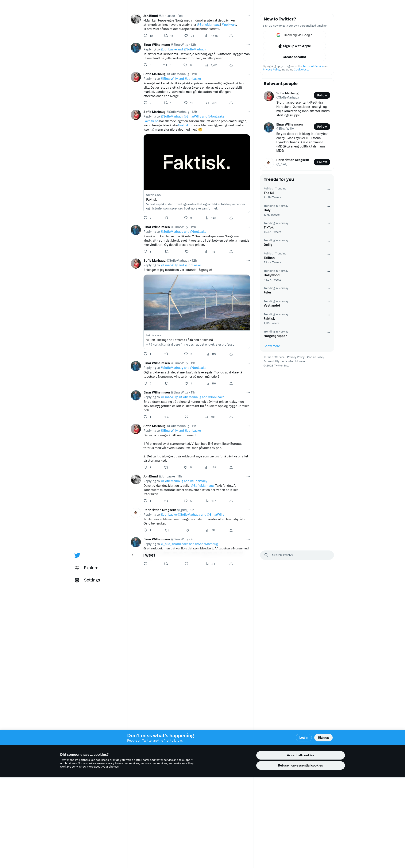Image resolution: width=405 pixels, height=868 pixels.
Task: Open more menu for The US trend
Action: (328, 189)
